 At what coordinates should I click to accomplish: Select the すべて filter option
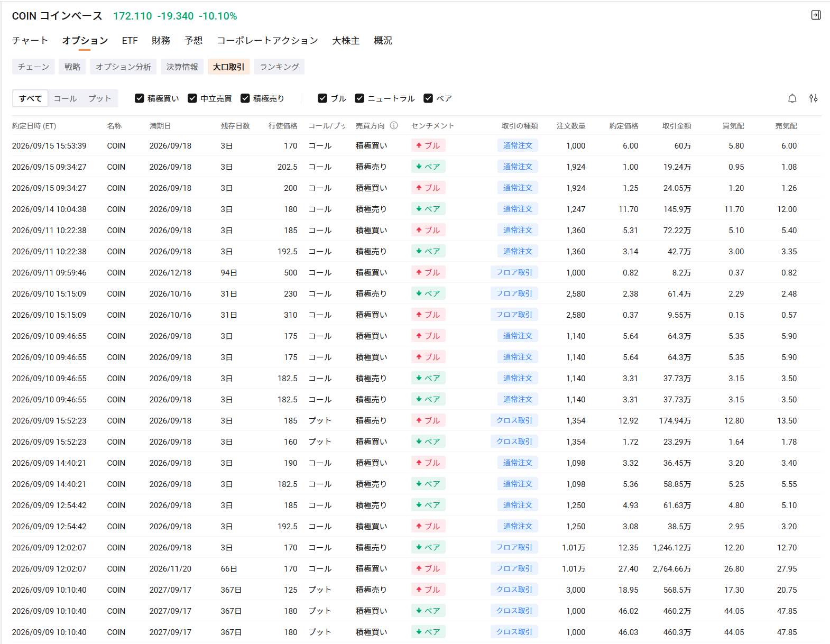click(x=31, y=98)
